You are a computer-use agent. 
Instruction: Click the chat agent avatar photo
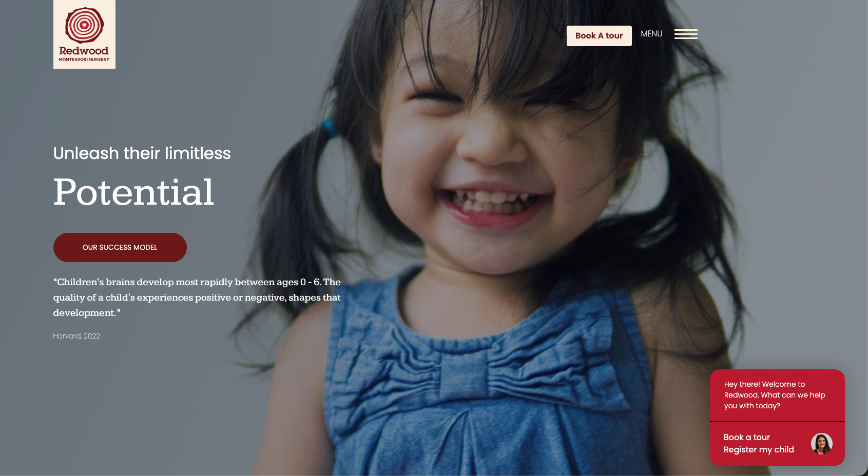[x=822, y=444]
